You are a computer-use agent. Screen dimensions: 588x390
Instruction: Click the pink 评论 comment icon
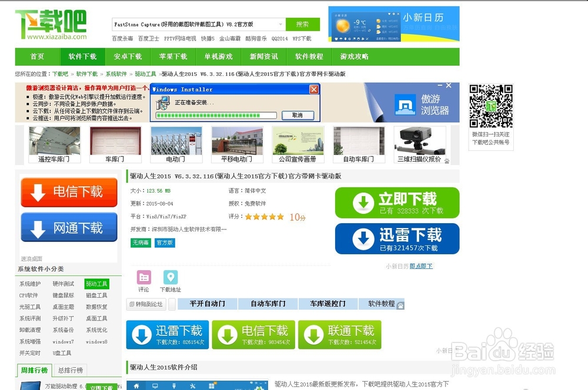point(144,277)
